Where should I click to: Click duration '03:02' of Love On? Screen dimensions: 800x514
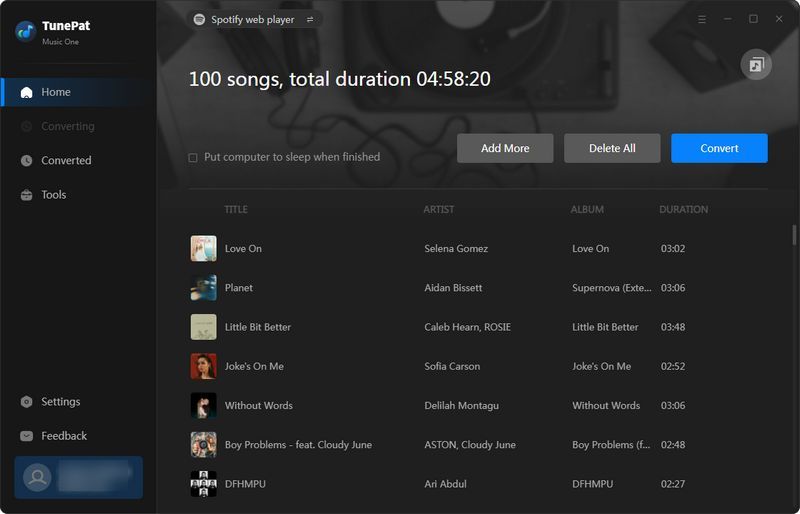673,249
